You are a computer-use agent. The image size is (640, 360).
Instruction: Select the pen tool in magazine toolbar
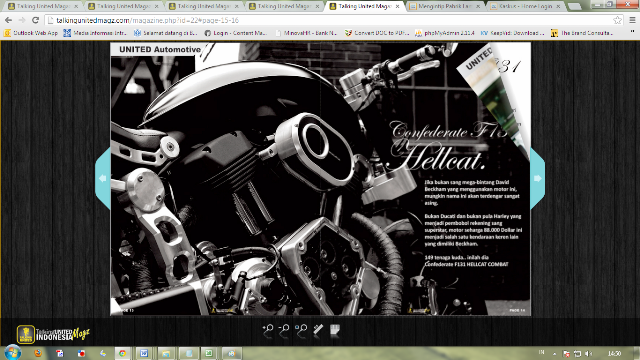pos(318,330)
